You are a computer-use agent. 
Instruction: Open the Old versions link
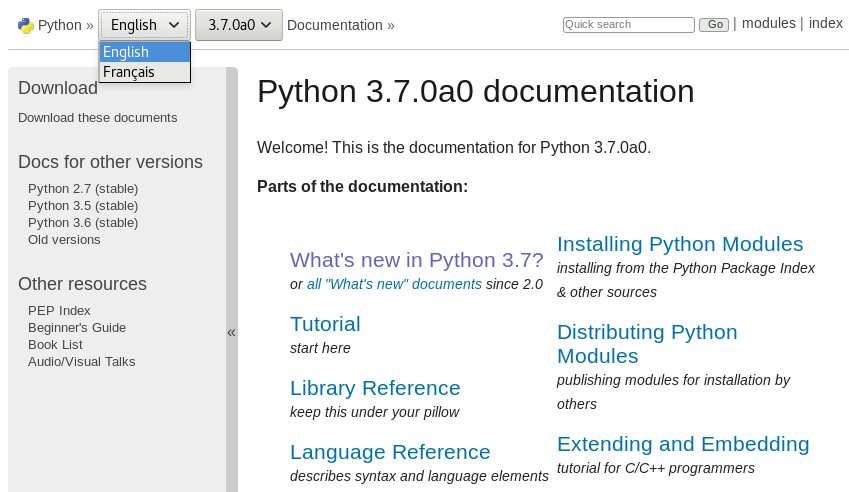[64, 239]
